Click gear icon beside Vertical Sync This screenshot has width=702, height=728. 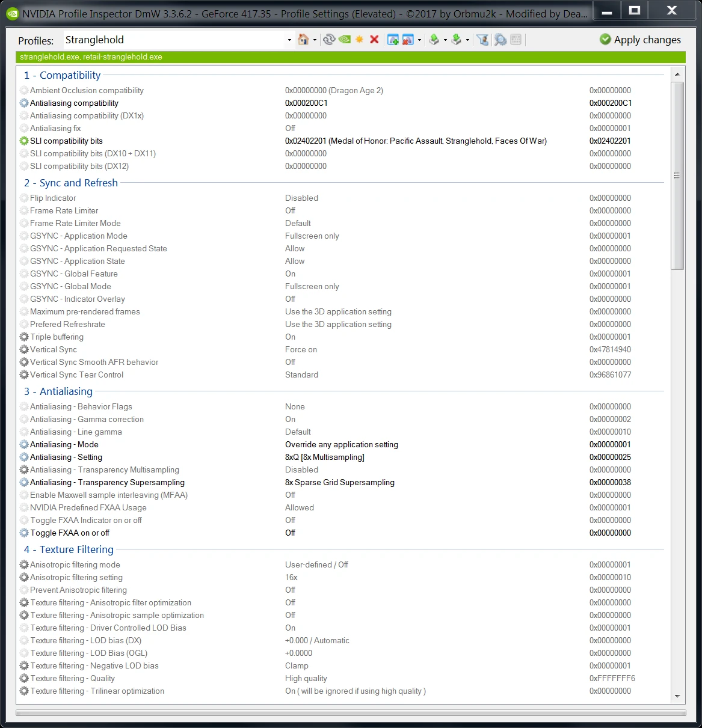pos(24,349)
